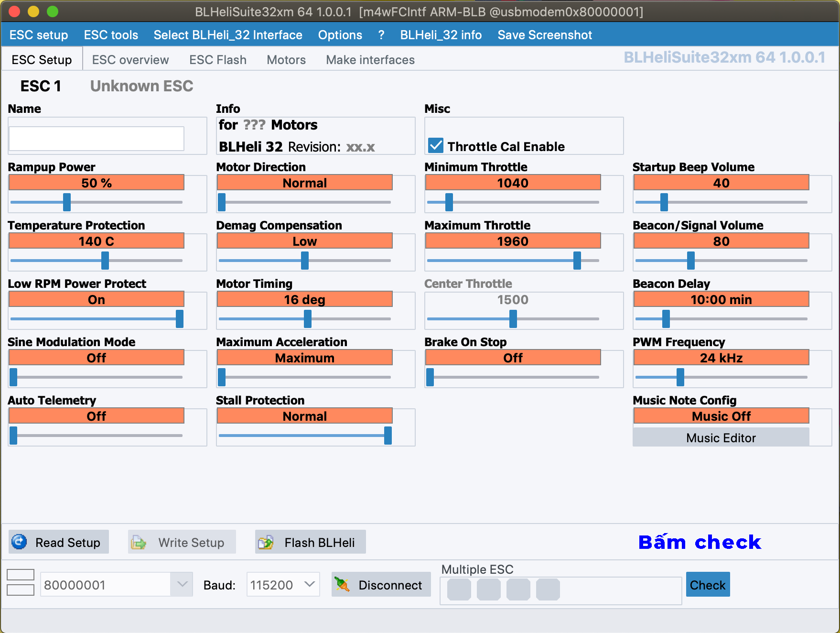840x633 pixels.
Task: Click the Demag Compensation slider handle
Action: (305, 260)
